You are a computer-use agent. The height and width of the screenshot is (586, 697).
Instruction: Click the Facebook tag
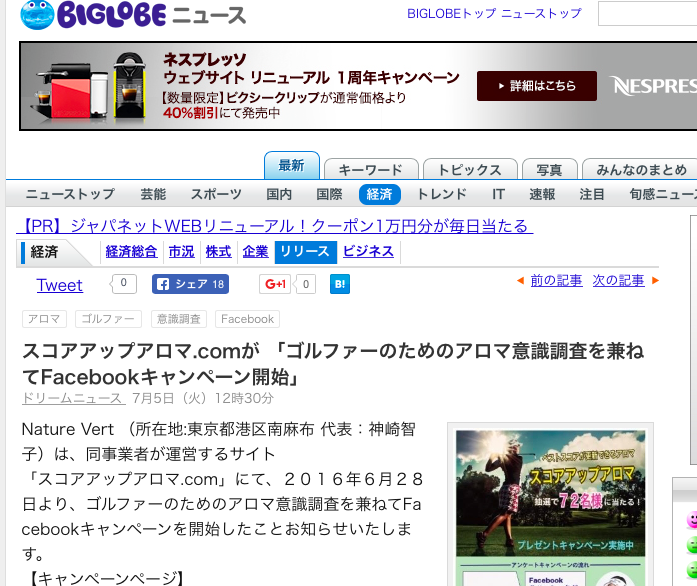coord(248,319)
